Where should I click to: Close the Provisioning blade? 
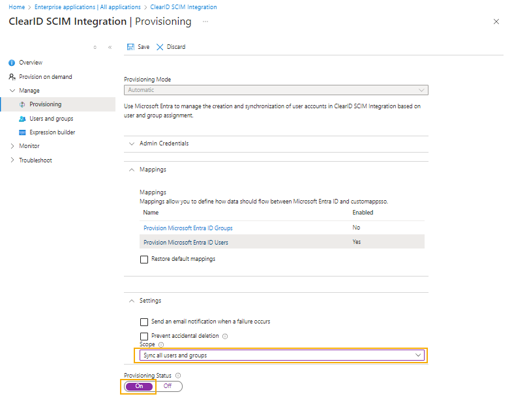click(x=496, y=22)
